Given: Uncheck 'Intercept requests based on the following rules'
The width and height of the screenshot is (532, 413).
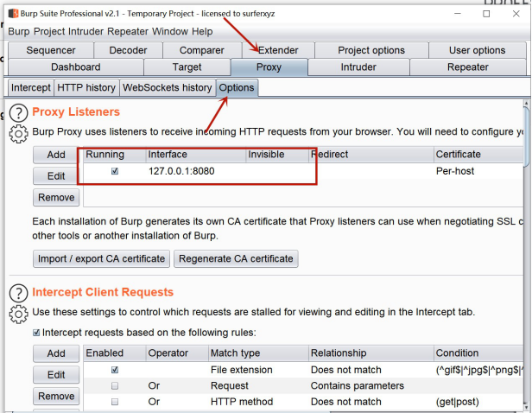Looking at the screenshot, I should [36, 333].
